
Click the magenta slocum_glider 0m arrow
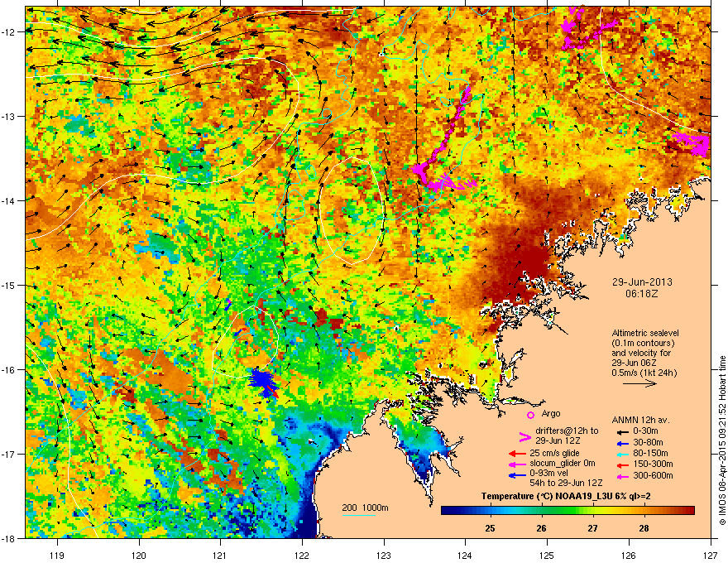click(x=517, y=464)
